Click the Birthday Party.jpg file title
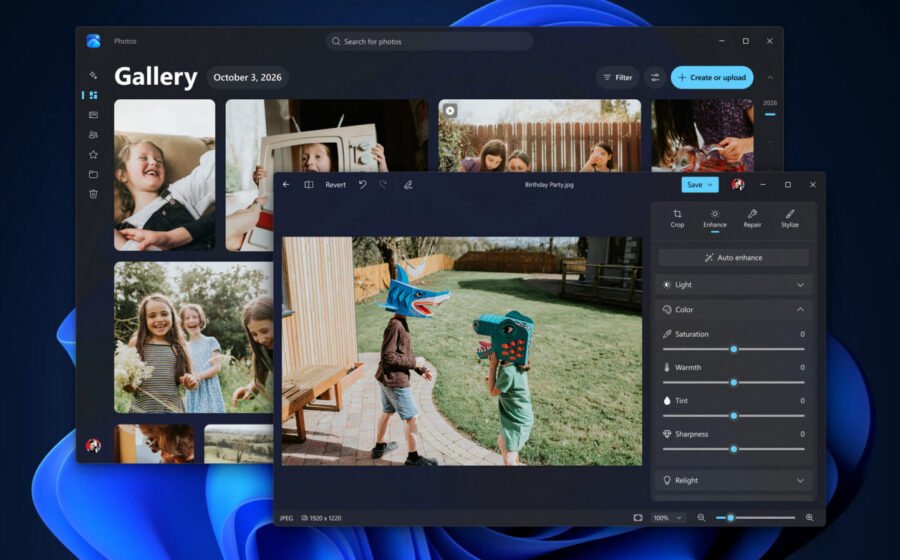This screenshot has height=560, width=900. [x=549, y=185]
